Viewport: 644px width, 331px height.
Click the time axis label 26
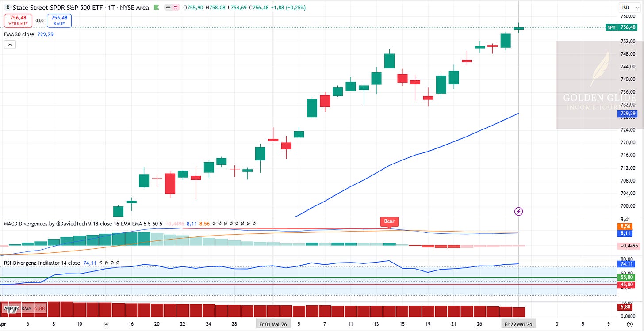479,324
